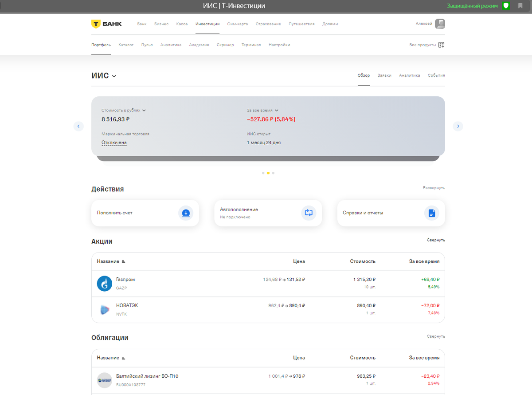Click the Автопополнение card

[x=268, y=213]
